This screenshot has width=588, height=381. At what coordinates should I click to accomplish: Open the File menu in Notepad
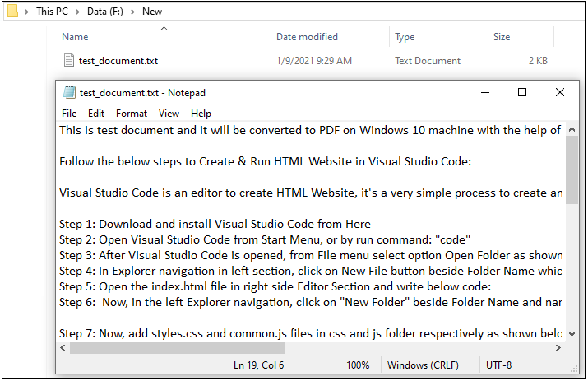[69, 114]
